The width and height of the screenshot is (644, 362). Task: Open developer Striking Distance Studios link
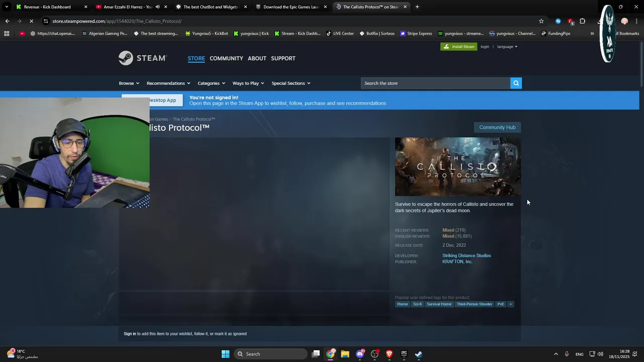click(x=466, y=255)
